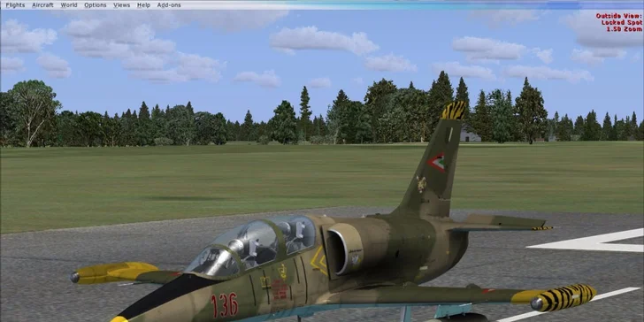This screenshot has height=322, width=644.
Task: Open the Aircraft menu
Action: pos(42,5)
